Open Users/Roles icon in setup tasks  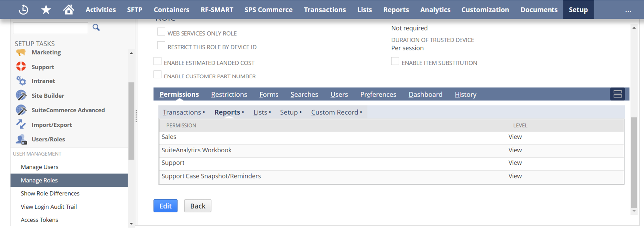click(21, 139)
